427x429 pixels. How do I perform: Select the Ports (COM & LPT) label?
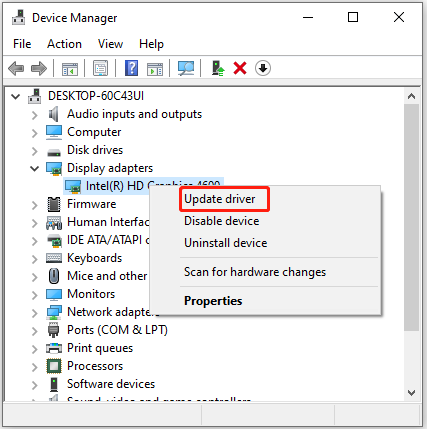(x=117, y=330)
